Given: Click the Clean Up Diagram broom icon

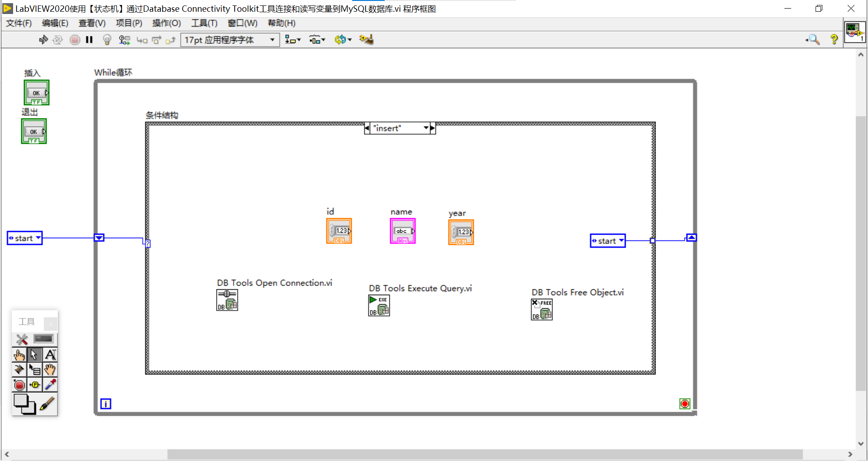Looking at the screenshot, I should (x=366, y=40).
